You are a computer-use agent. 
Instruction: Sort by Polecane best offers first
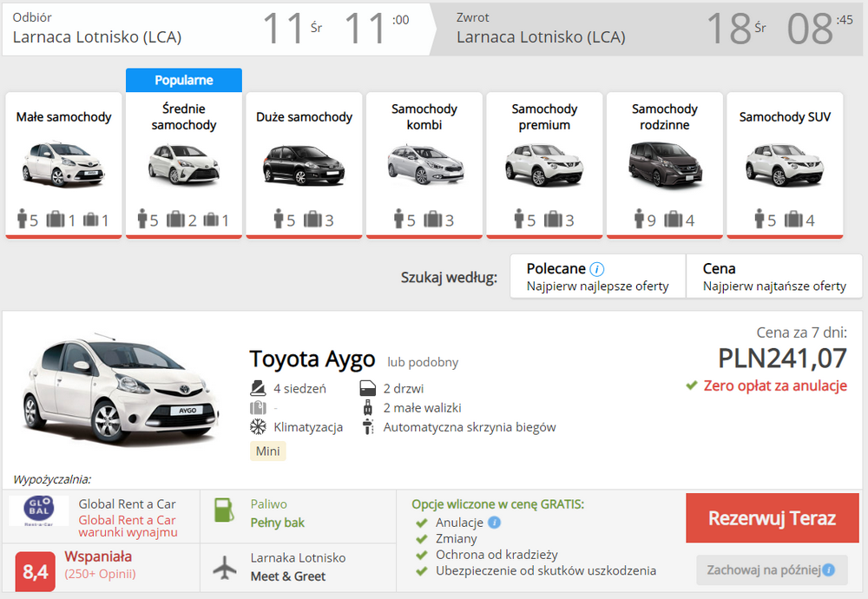coord(598,276)
